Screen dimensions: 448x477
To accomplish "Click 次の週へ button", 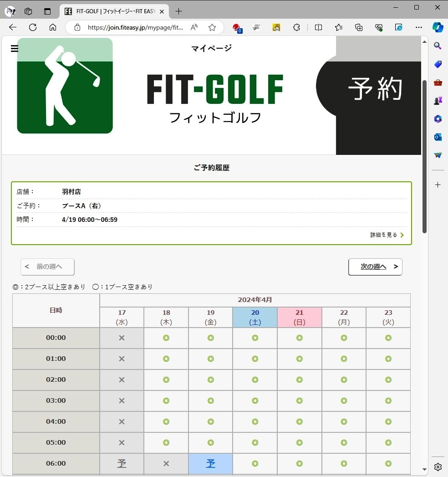I will (x=375, y=267).
